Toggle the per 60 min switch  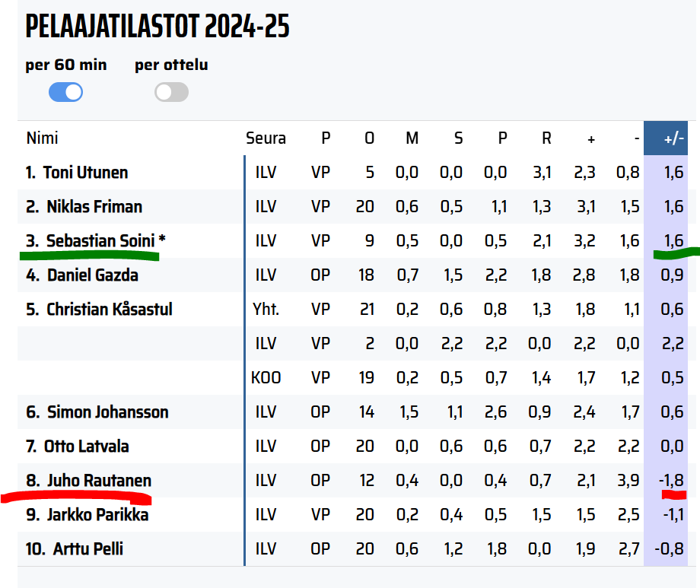click(65, 93)
